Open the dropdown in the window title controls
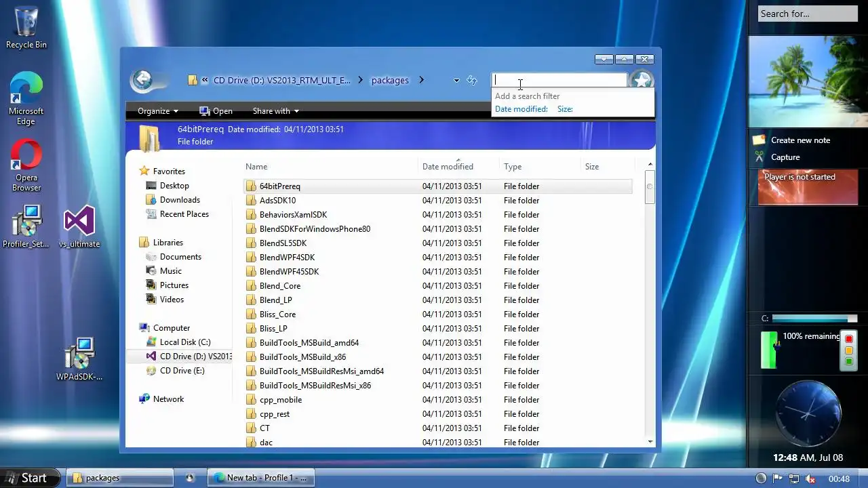868x488 pixels. [604, 60]
